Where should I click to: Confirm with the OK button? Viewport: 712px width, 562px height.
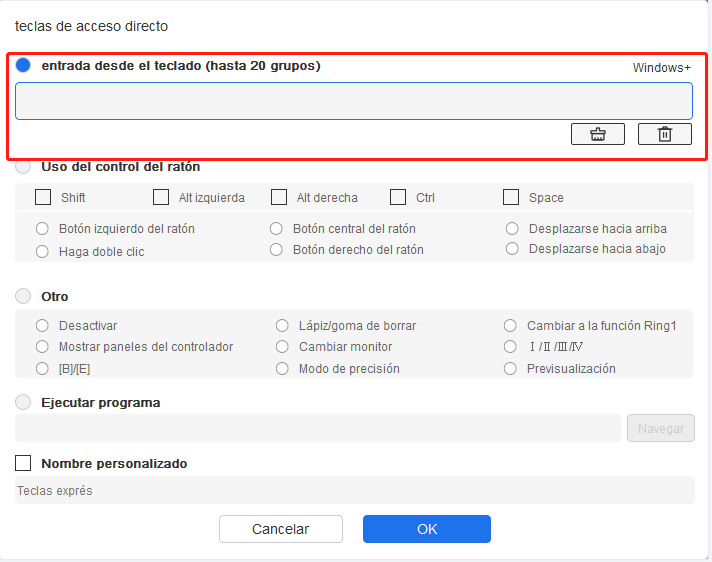tap(426, 529)
